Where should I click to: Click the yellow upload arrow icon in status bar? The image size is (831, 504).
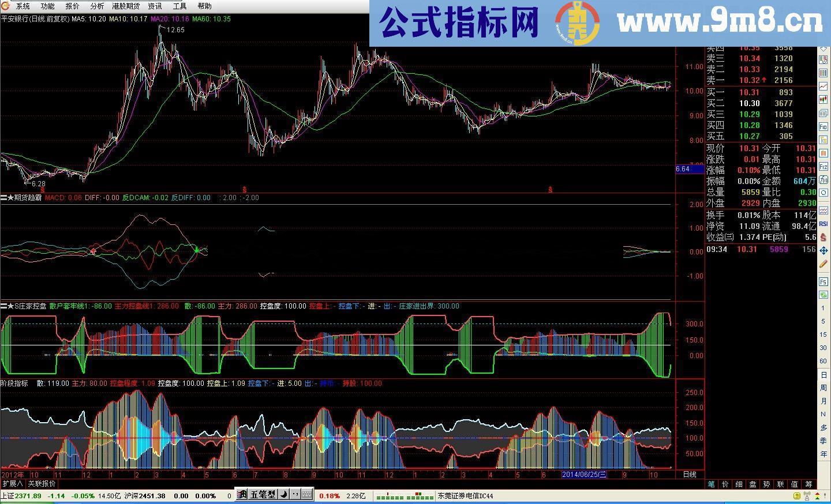pos(797,496)
